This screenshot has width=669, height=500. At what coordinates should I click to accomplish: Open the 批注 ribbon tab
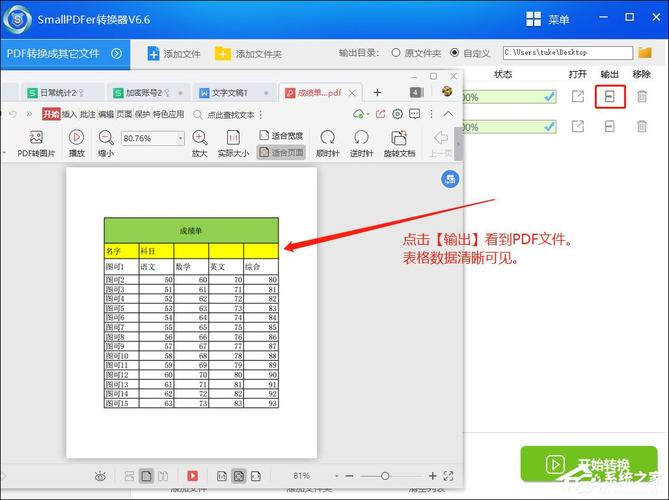pyautogui.click(x=88, y=114)
